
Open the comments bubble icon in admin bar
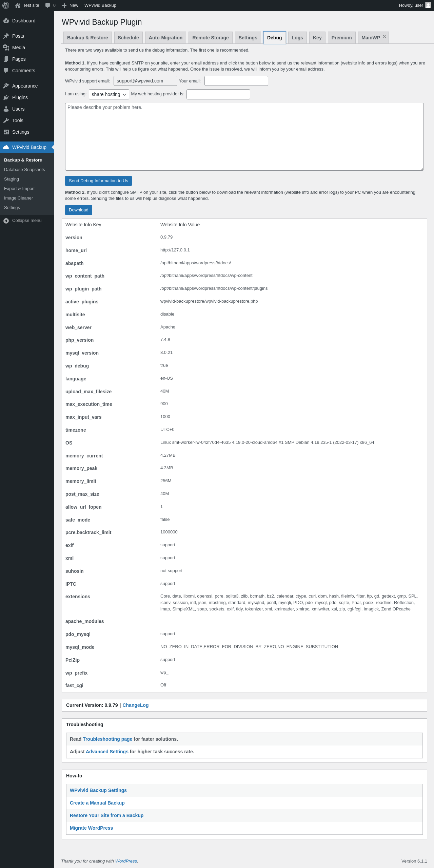47,5
